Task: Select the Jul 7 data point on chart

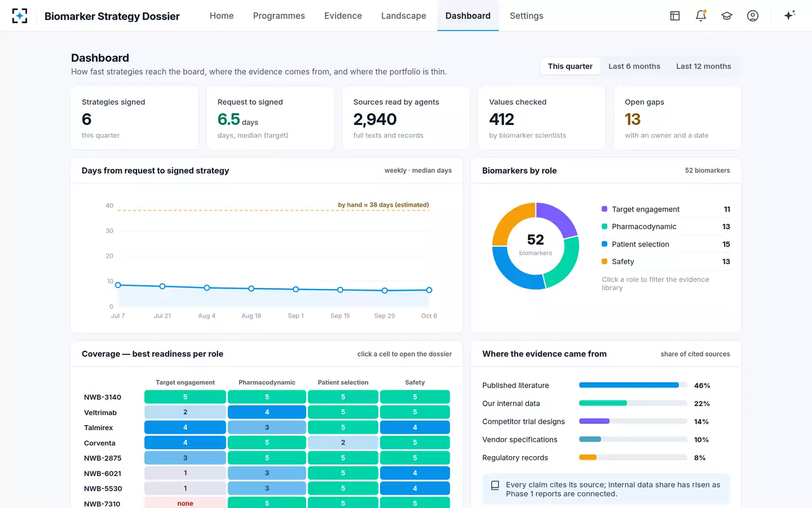Action: [118, 285]
